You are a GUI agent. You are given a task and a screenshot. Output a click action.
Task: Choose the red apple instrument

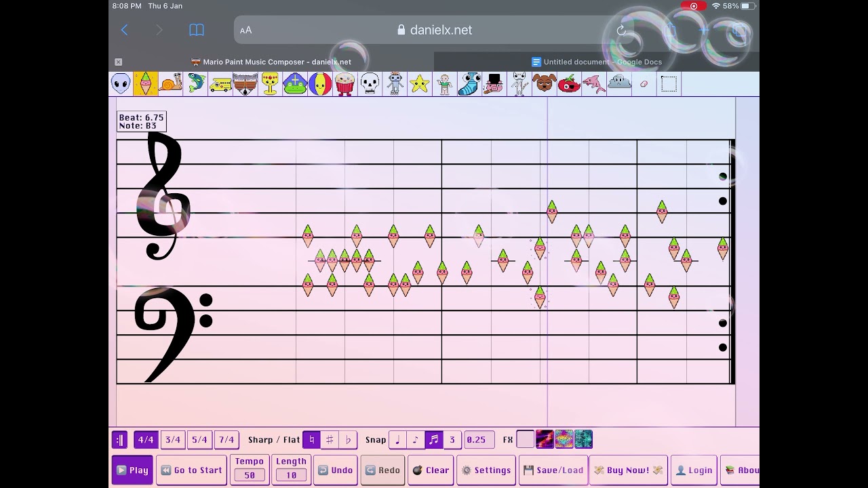[569, 84]
